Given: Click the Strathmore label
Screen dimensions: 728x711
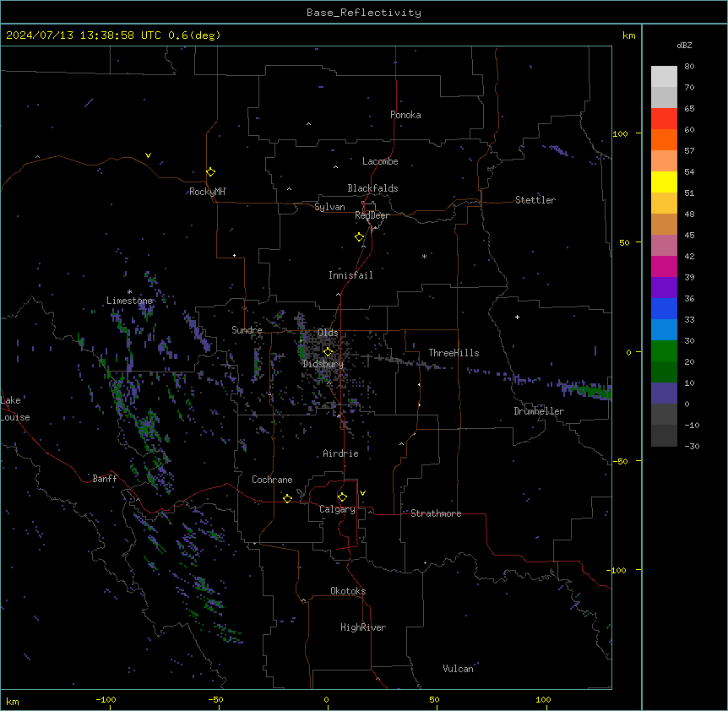Looking at the screenshot, I should pos(436,513).
